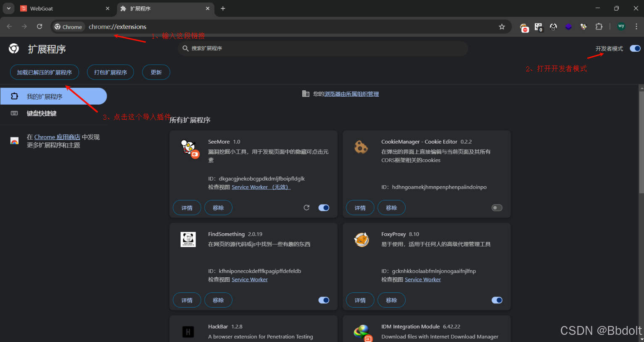
Task: Bookmark this page with the star icon
Action: 502,27
